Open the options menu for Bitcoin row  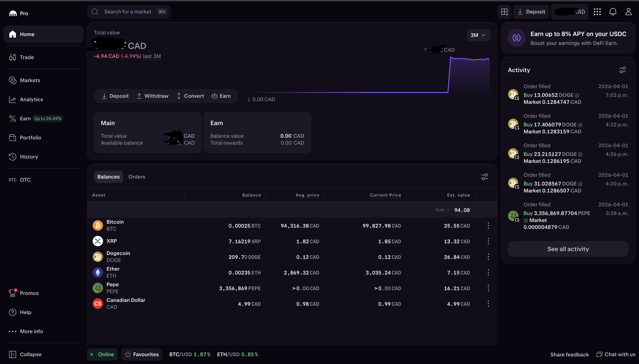coord(488,225)
